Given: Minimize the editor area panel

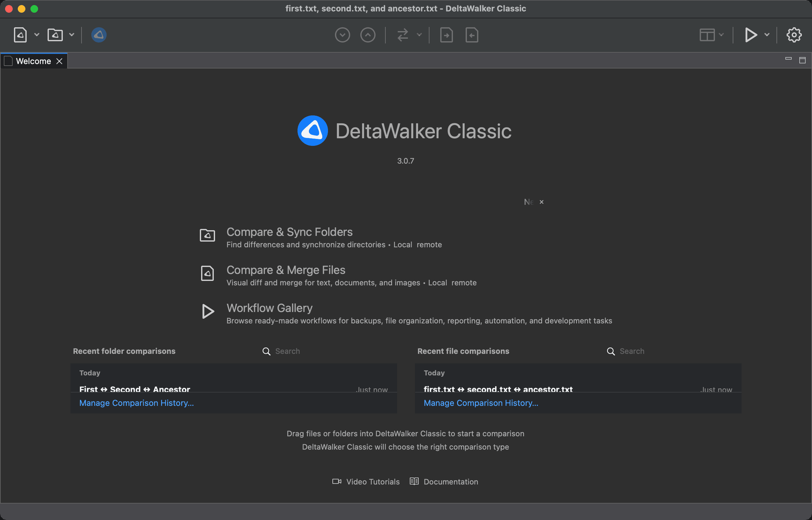Looking at the screenshot, I should tap(788, 59).
